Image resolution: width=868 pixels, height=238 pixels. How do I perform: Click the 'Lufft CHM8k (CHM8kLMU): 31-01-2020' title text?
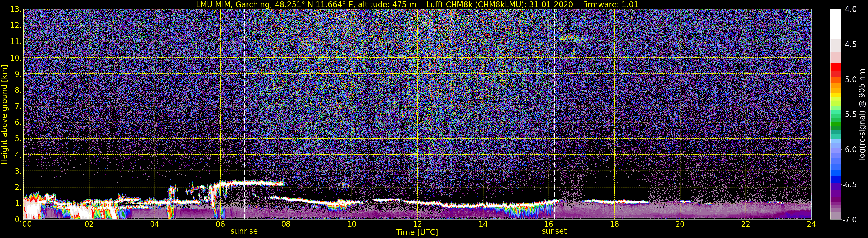[x=500, y=4]
